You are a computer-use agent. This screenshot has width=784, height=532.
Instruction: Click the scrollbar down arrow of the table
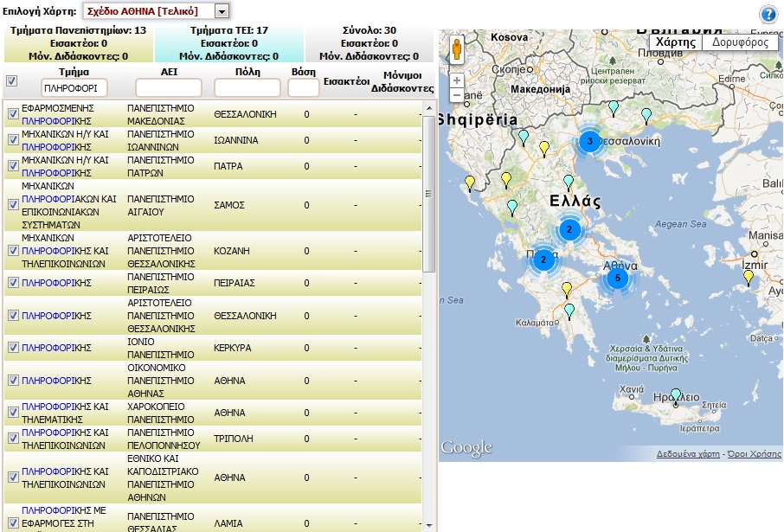[429, 524]
